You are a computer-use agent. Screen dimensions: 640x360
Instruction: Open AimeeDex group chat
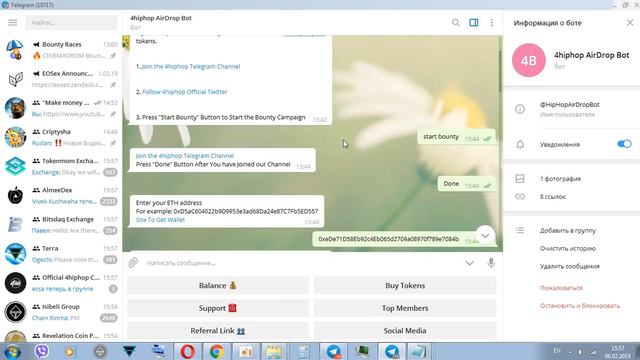[61, 196]
